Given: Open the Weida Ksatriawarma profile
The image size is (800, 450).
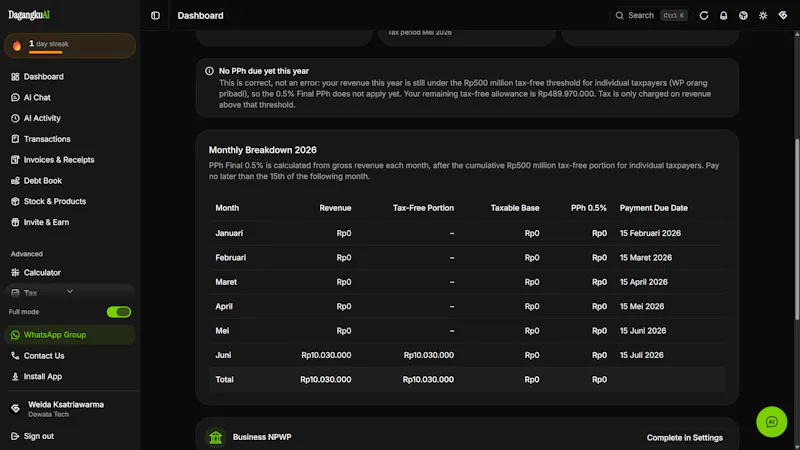Looking at the screenshot, I should (69, 409).
